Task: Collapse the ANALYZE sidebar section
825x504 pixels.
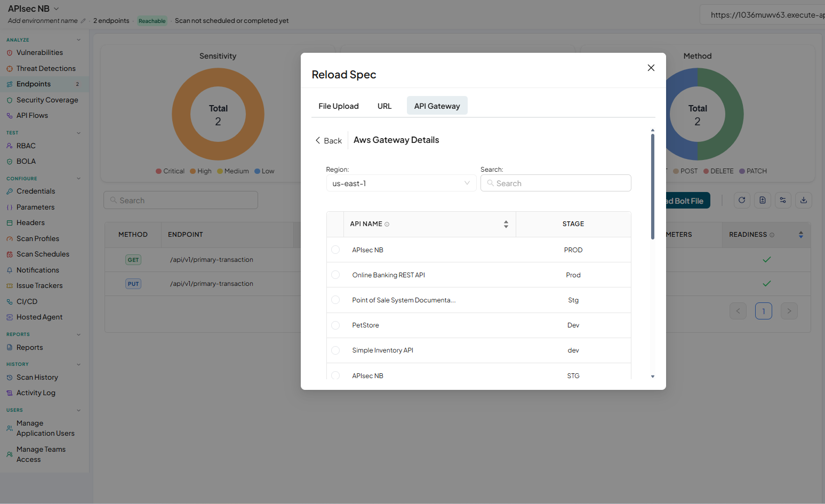Action: click(x=78, y=40)
